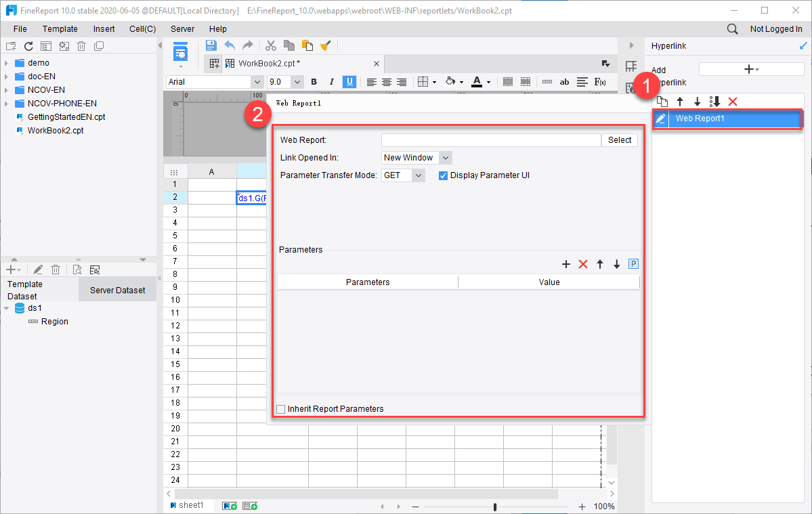Toggle the P button in Parameters toolbar
Viewport: 812px width, 514px height.
(x=633, y=264)
